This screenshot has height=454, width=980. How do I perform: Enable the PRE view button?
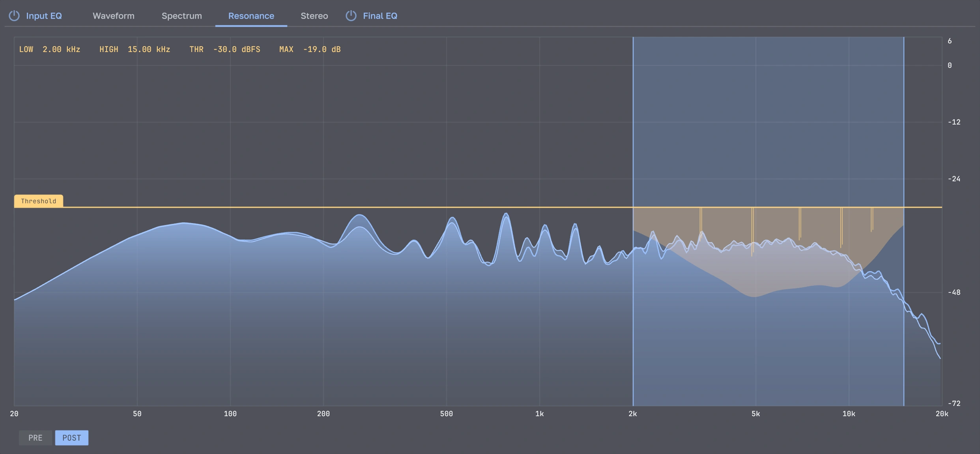pos(36,438)
